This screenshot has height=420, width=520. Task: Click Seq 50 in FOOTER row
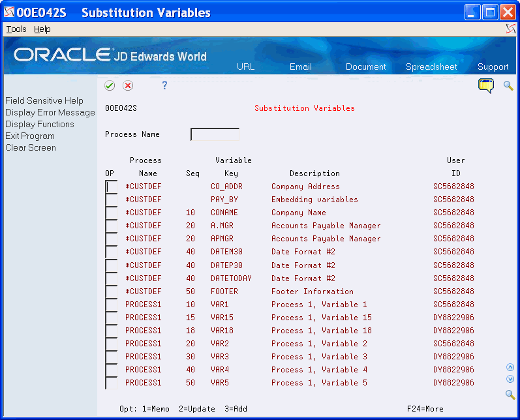[x=191, y=292]
